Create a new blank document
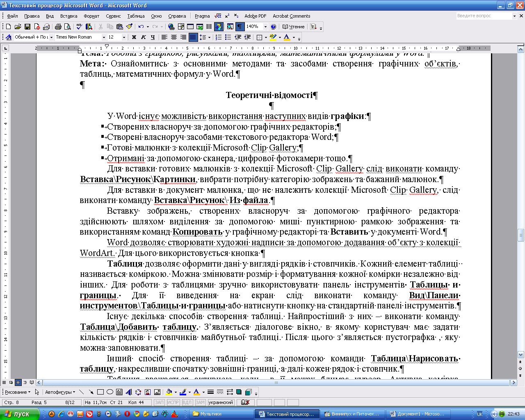 tap(8, 27)
